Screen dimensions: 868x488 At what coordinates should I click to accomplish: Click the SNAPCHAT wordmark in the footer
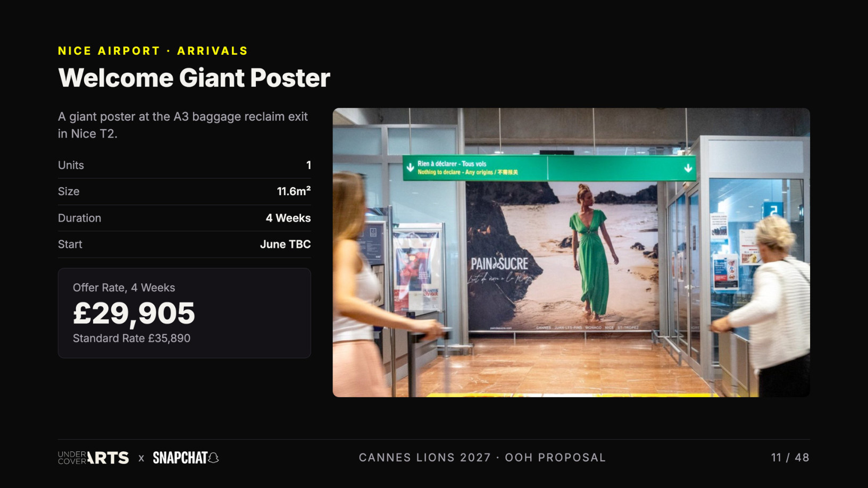click(x=180, y=458)
